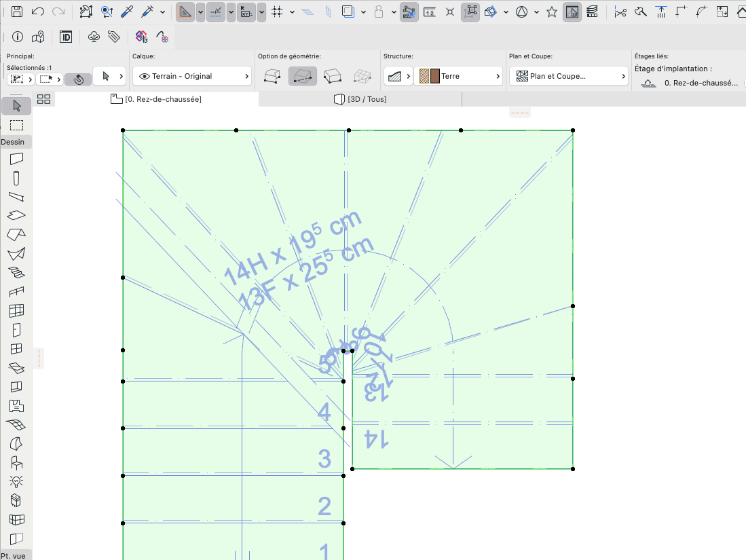Select the Marquee tool in toolbox
Image resolution: width=746 pixels, height=560 pixels.
[17, 126]
